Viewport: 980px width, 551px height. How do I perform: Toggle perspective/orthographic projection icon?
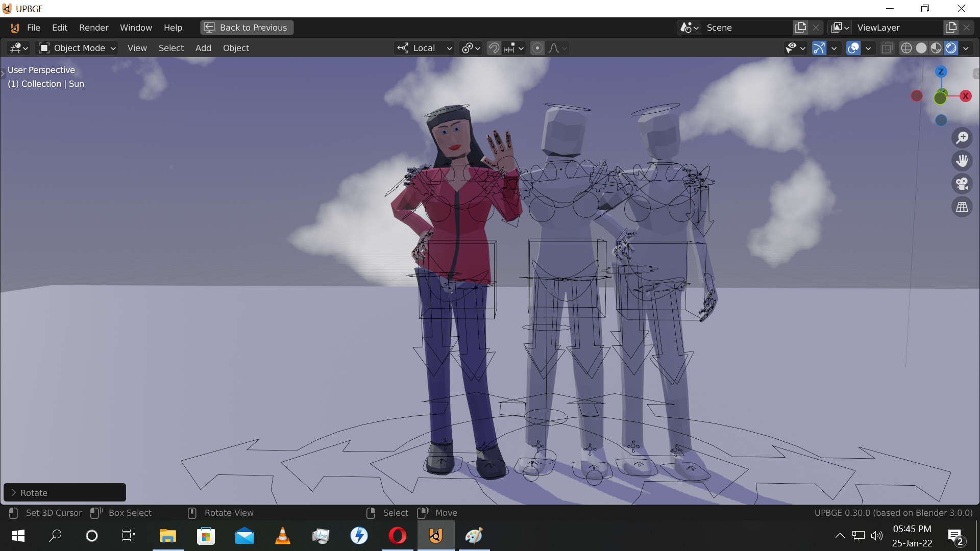pyautogui.click(x=963, y=207)
